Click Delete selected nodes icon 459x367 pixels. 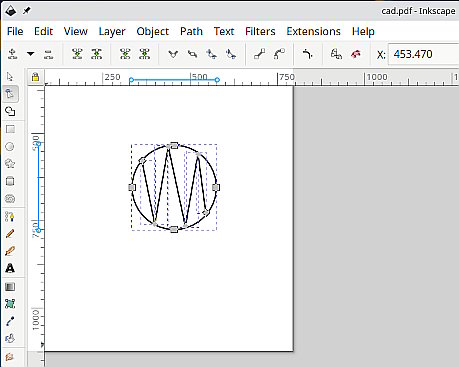[48, 54]
